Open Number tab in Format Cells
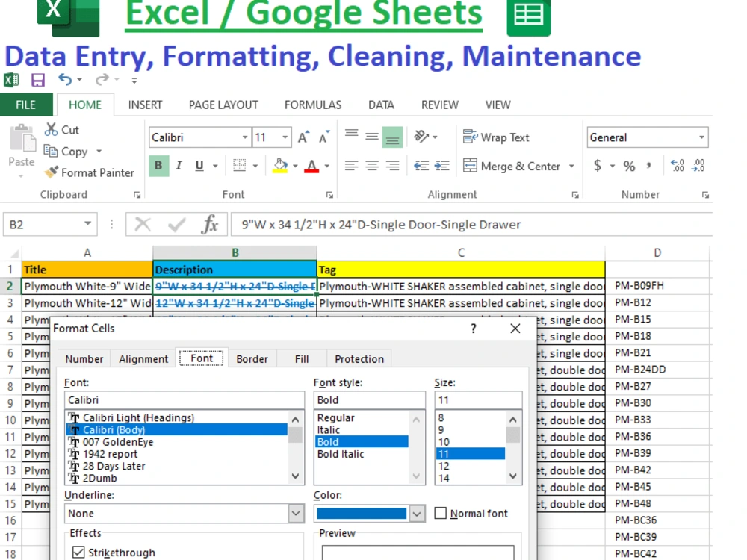This screenshot has width=747, height=560. [84, 359]
